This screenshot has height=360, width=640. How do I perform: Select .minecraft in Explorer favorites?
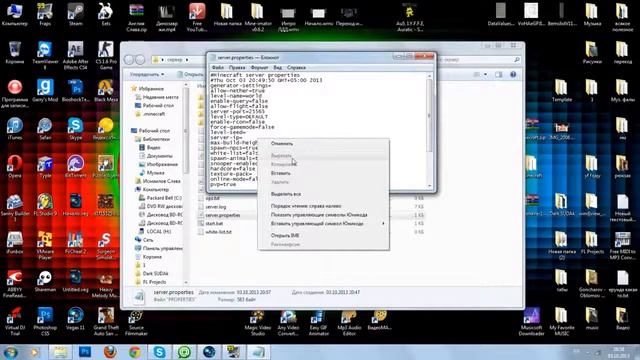[x=151, y=114]
